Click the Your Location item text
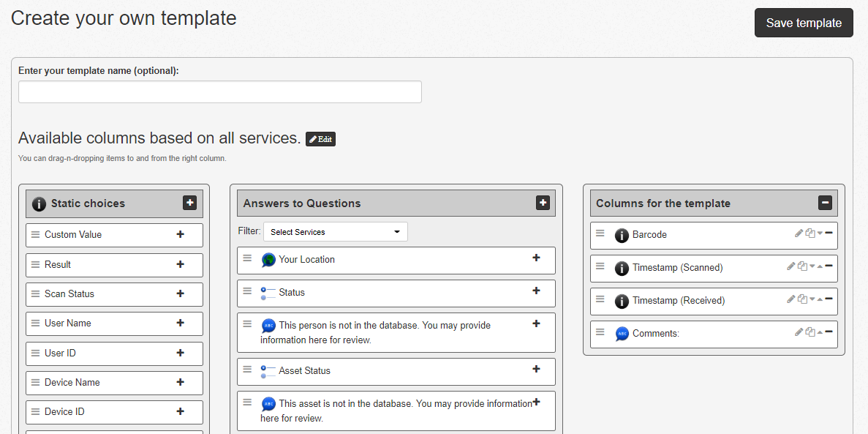Viewport: 868px width, 434px height. [x=306, y=259]
